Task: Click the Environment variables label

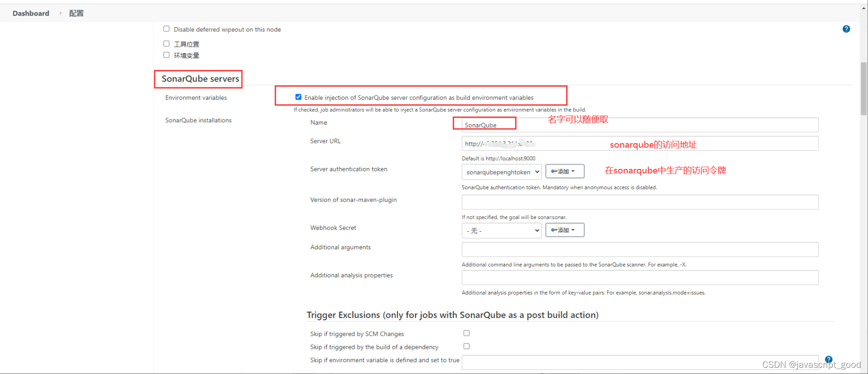Action: 196,98
